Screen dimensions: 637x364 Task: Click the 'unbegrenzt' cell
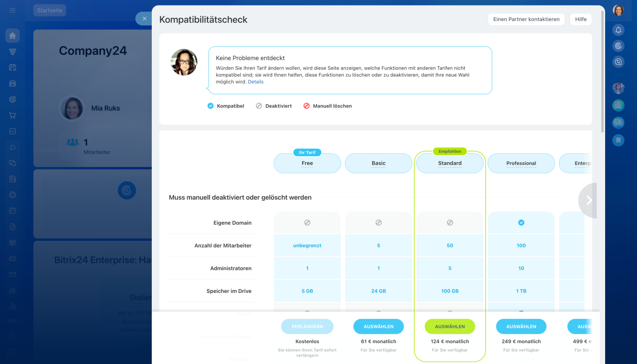(x=307, y=246)
